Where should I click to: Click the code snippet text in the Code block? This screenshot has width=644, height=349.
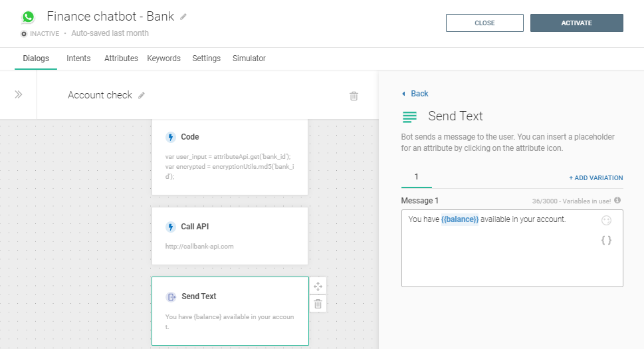point(229,167)
